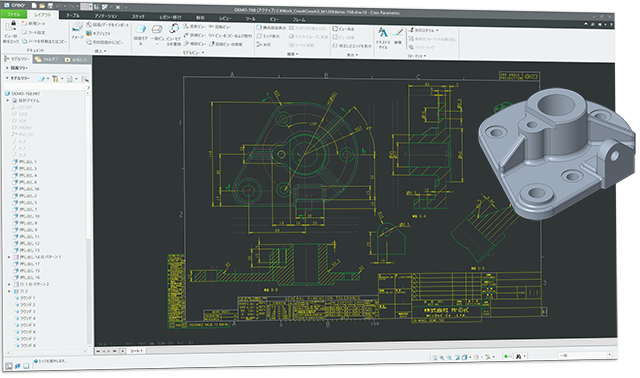This screenshot has width=640, height=378.
Task: Expand the 設計アイテム tree node
Action: pyautogui.click(x=8, y=100)
